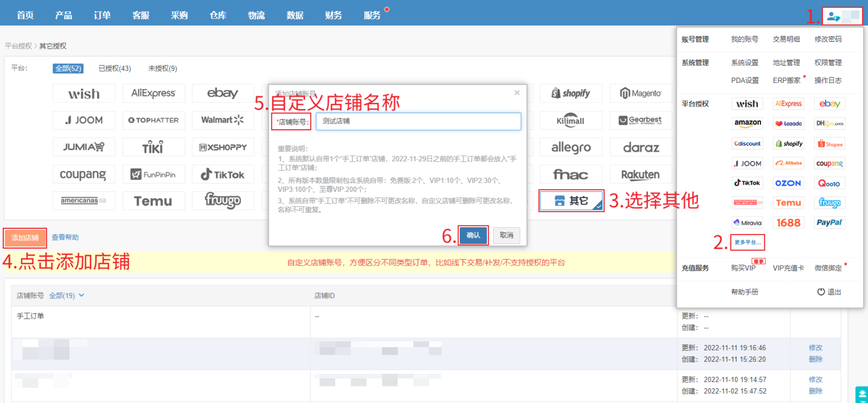This screenshot has width=868, height=403.
Task: Open the 首页 menu
Action: tap(25, 15)
